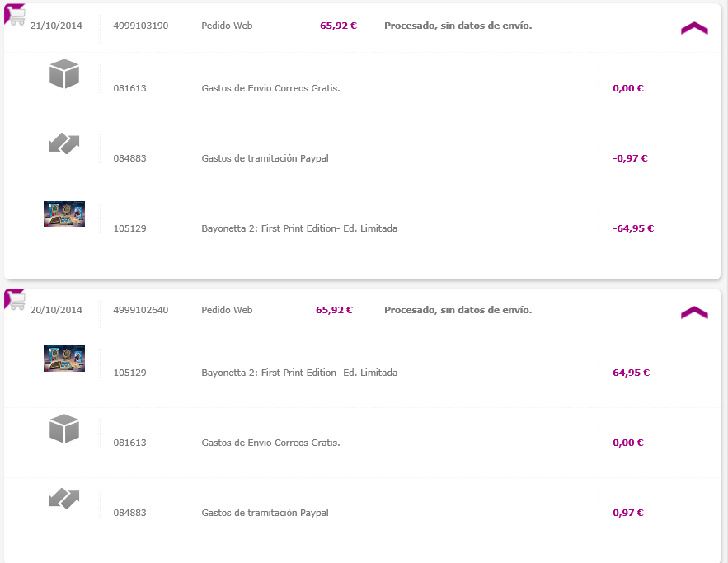The image size is (728, 563).
Task: Click status text of the 20/10/2014 order
Action: 458,310
